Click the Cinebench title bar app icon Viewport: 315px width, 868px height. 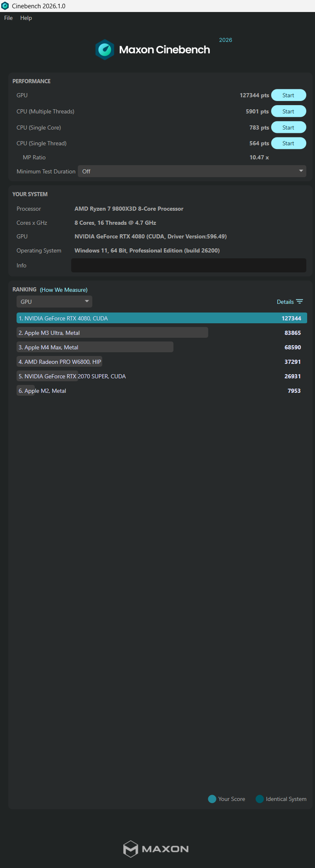pyautogui.click(x=5, y=6)
